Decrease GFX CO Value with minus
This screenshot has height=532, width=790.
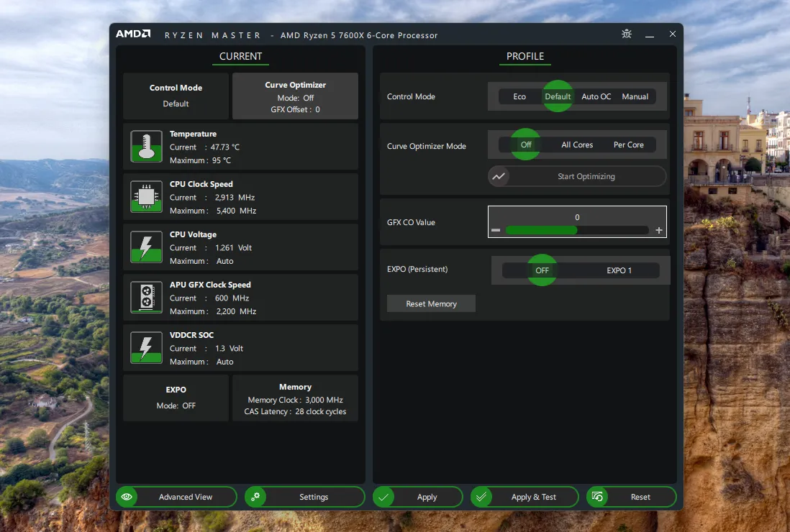496,230
